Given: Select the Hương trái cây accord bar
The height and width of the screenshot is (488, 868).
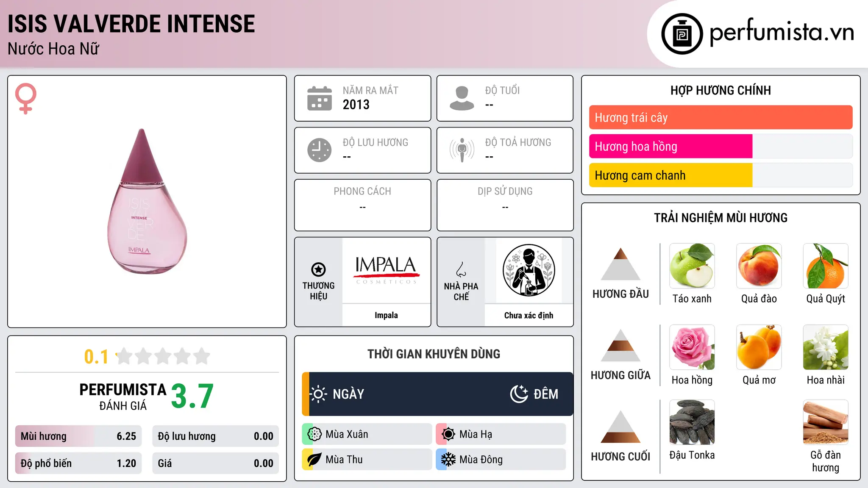Looking at the screenshot, I should click(x=721, y=117).
